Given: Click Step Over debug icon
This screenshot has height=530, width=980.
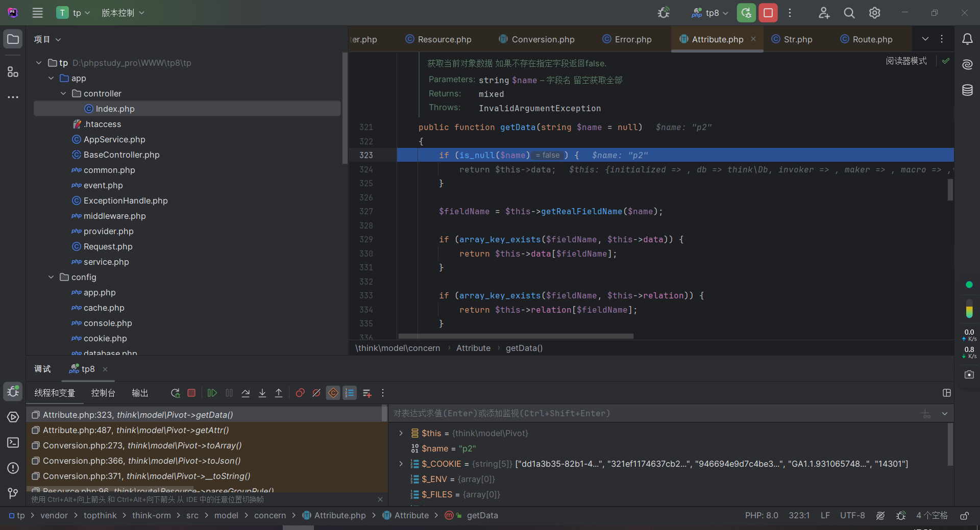Looking at the screenshot, I should pos(246,393).
